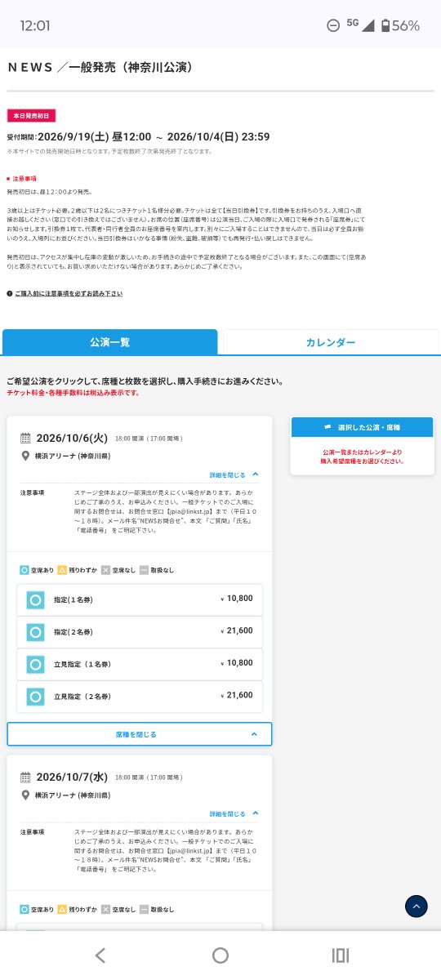Collapse details for the 10/7 performance

tap(234, 813)
